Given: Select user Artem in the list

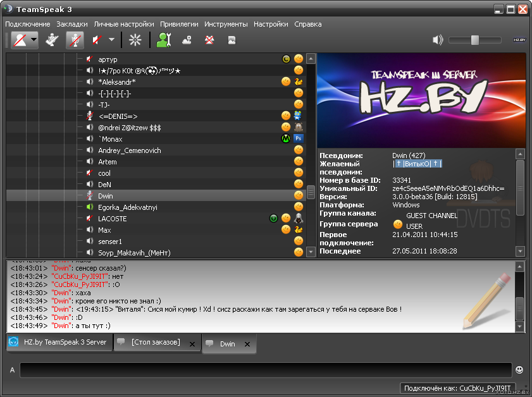Looking at the screenshot, I should pyautogui.click(x=107, y=162).
